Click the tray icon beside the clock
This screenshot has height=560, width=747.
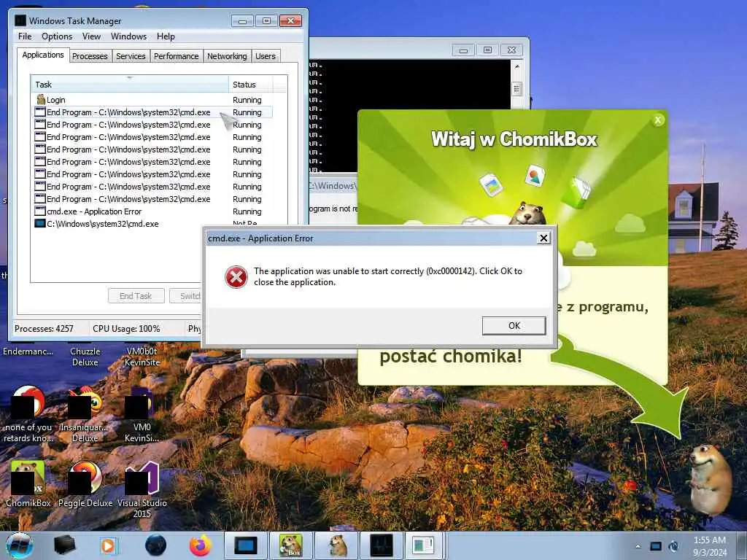pyautogui.click(x=673, y=546)
